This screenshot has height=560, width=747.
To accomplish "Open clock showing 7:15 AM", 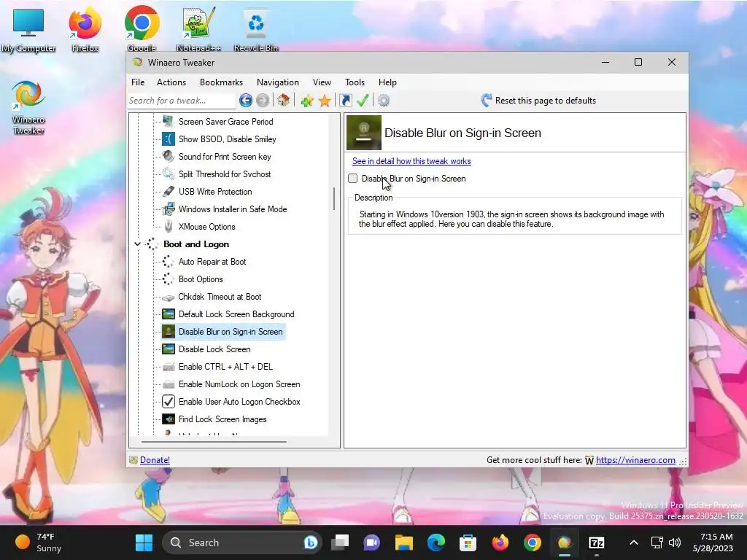I will tap(713, 542).
